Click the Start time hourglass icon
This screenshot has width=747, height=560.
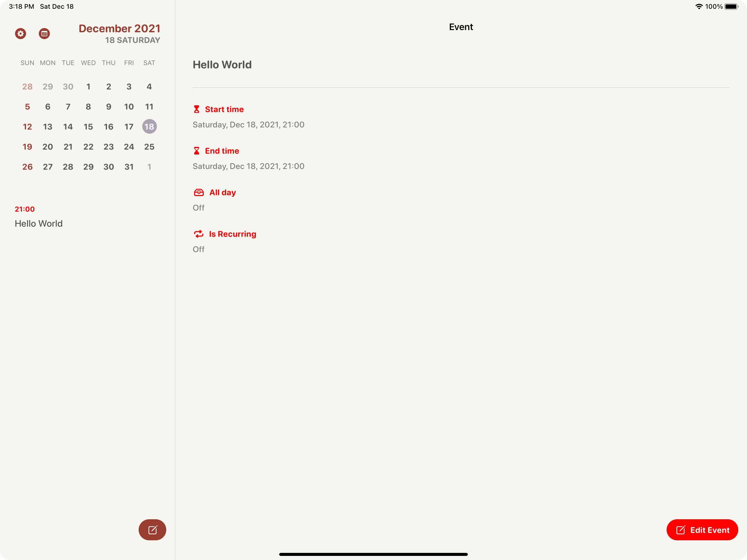click(x=197, y=109)
